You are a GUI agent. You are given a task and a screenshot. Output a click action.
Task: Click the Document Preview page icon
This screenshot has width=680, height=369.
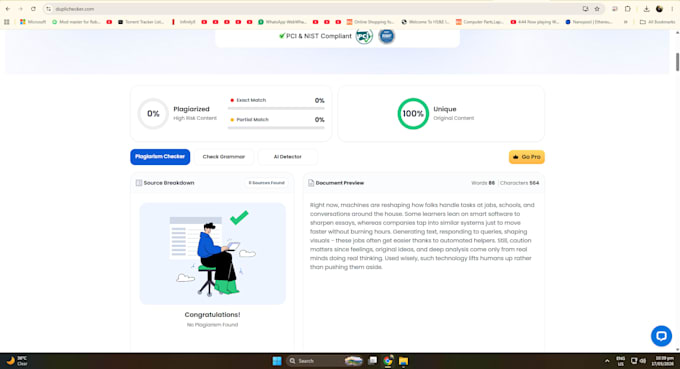tap(311, 183)
